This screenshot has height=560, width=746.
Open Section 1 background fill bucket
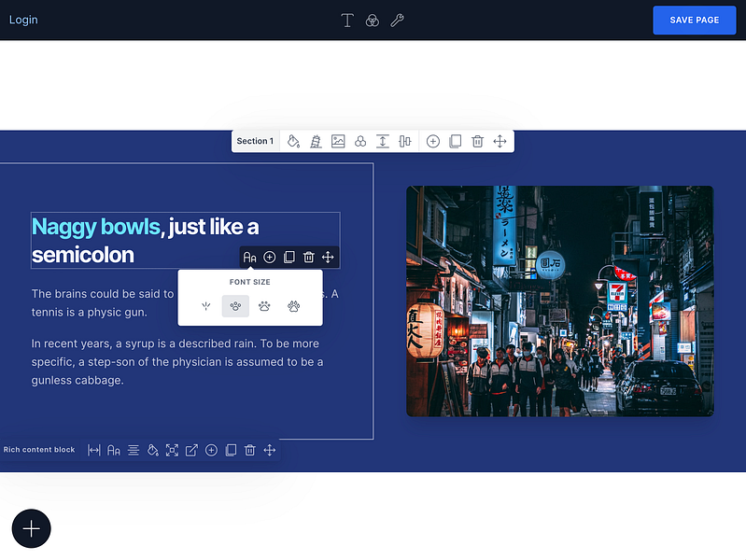[293, 141]
